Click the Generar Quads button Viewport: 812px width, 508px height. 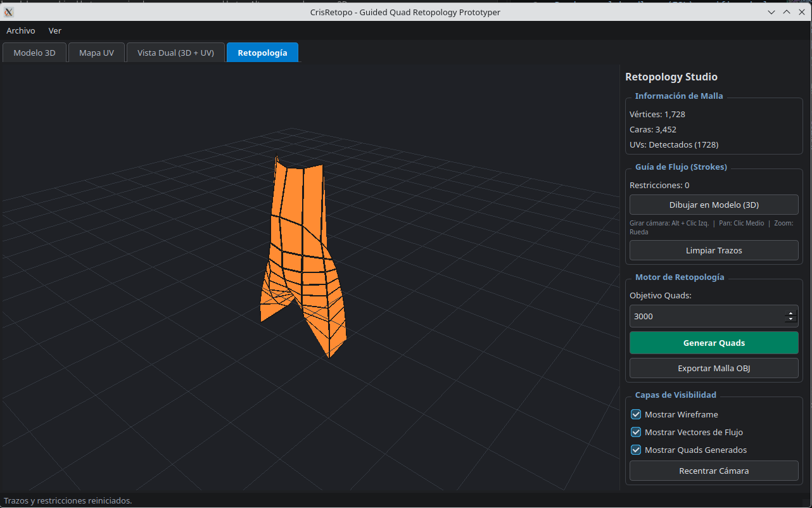pos(714,343)
